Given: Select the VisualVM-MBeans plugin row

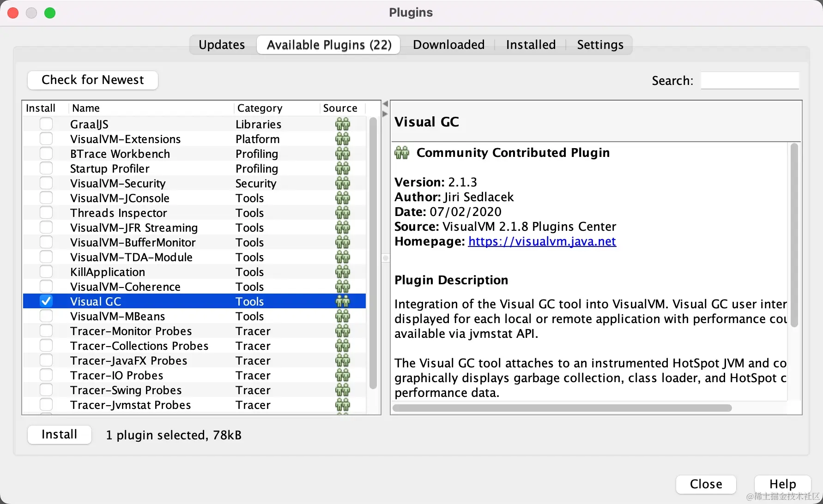Looking at the screenshot, I should (x=194, y=316).
